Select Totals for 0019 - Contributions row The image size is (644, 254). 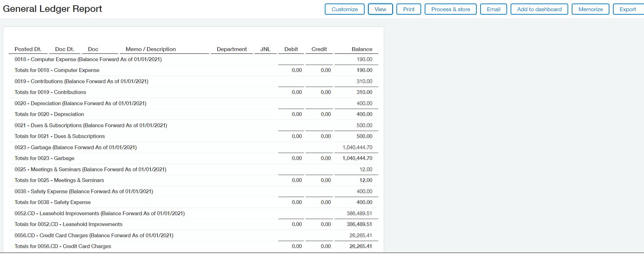[193, 92]
